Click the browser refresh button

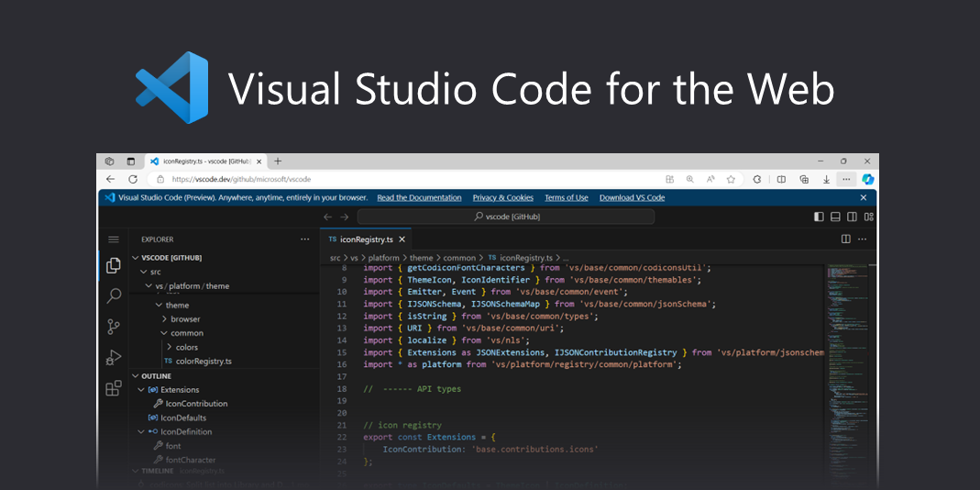(x=133, y=179)
